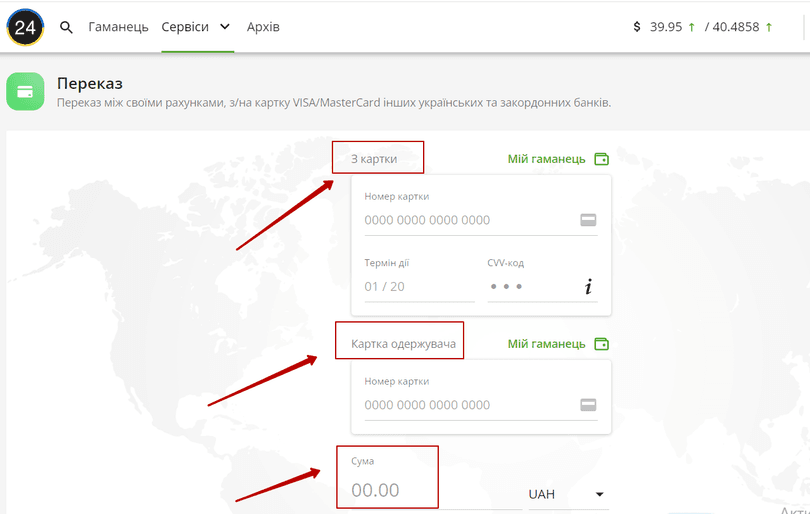
Task: Click the Privat24 logo icon
Action: (x=24, y=27)
